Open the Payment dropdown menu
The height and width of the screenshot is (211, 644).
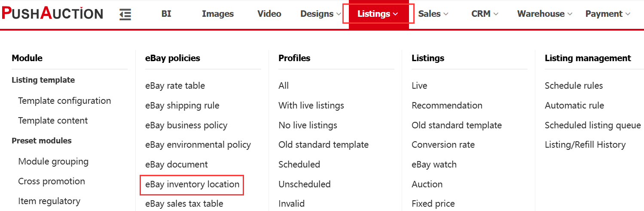[x=607, y=14]
